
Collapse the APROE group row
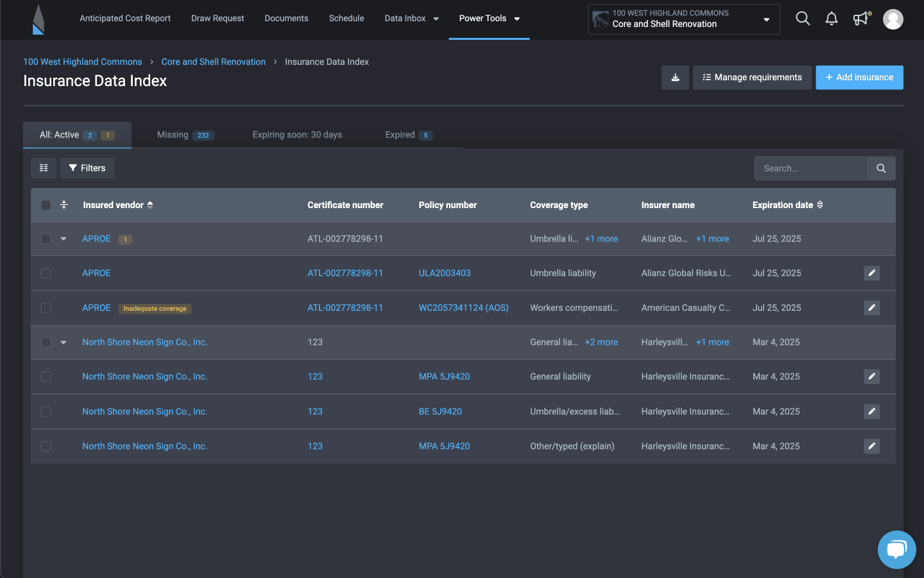(x=64, y=239)
